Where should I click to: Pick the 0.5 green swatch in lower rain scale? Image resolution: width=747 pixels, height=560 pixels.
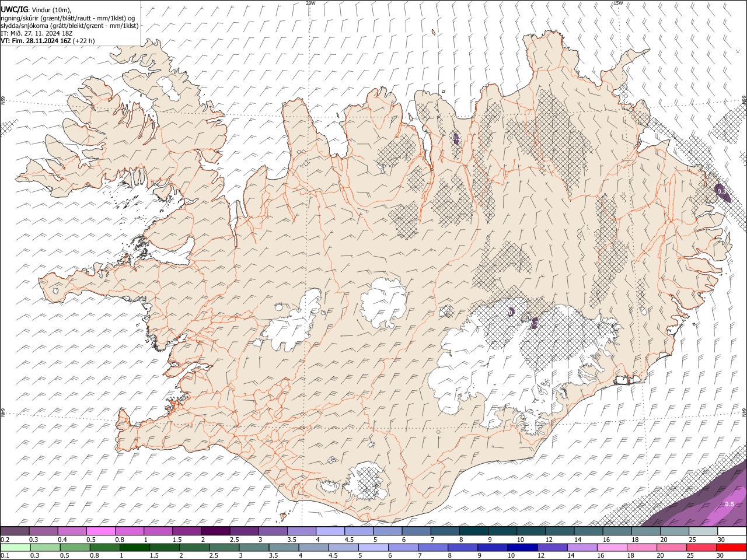coord(74,547)
